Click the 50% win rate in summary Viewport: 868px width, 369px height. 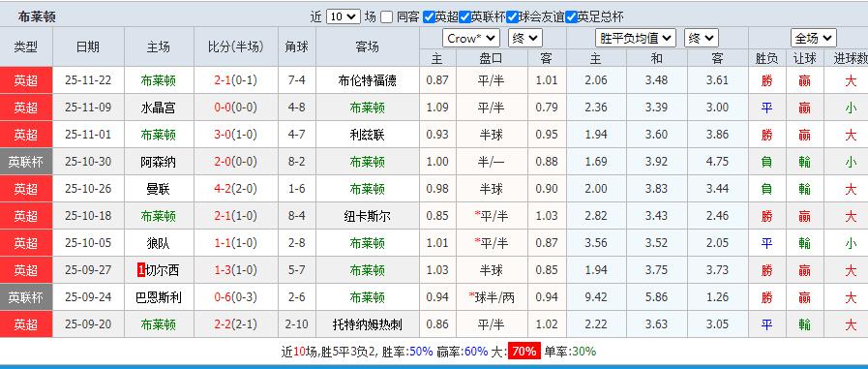pos(421,352)
